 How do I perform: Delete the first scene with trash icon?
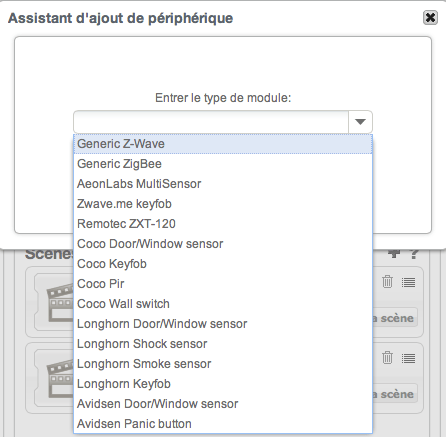(x=387, y=282)
